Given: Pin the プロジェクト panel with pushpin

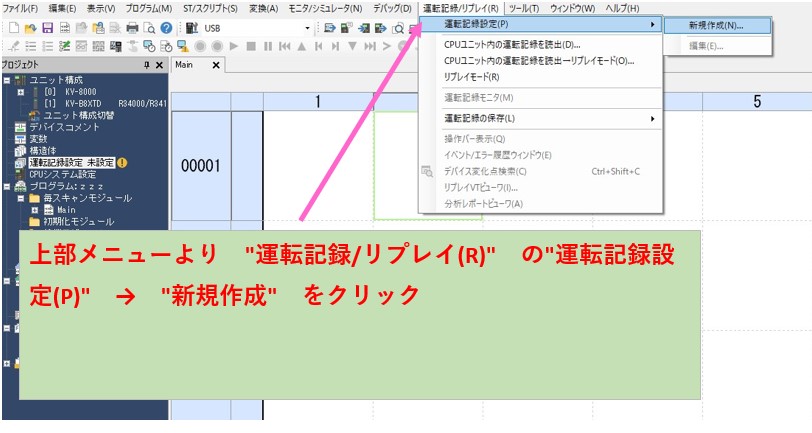Looking at the screenshot, I should (147, 65).
